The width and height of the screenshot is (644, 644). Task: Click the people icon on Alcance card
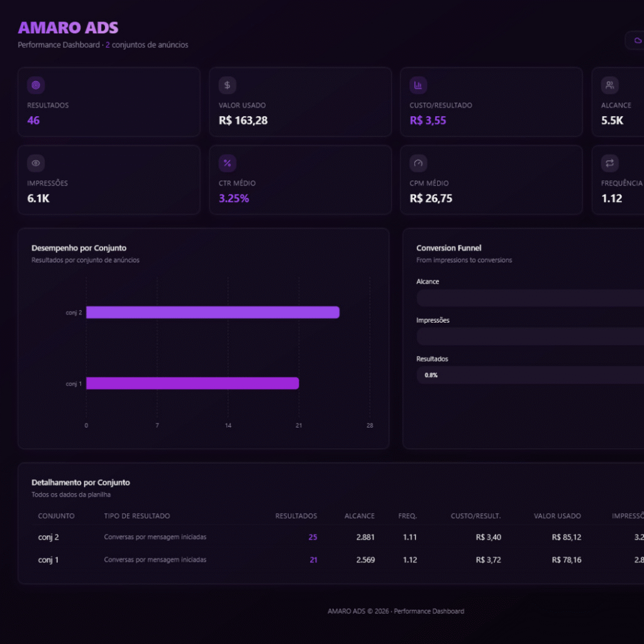[609, 86]
